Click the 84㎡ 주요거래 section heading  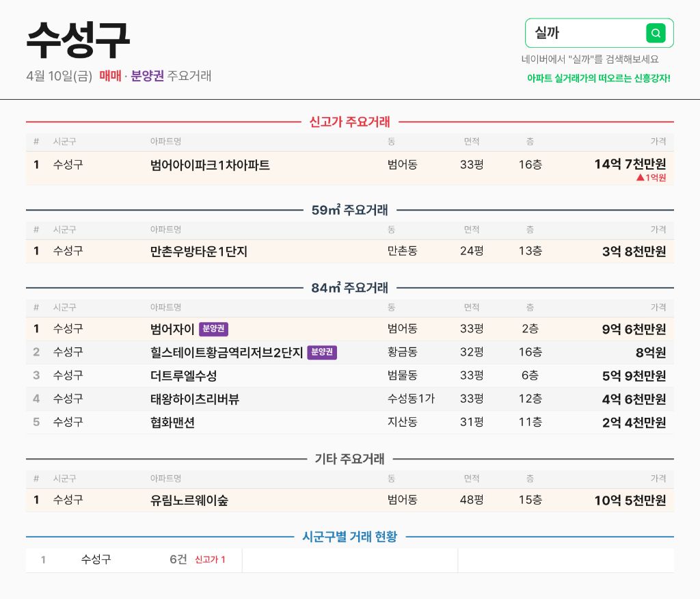pos(349,288)
